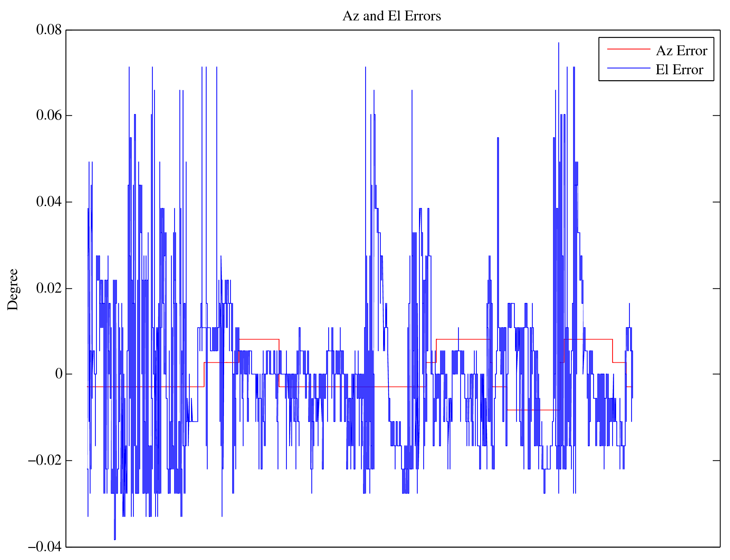Select the 'El Error' legend label
Image resolution: width=730 pixels, height=560 pixels.
pyautogui.click(x=679, y=70)
